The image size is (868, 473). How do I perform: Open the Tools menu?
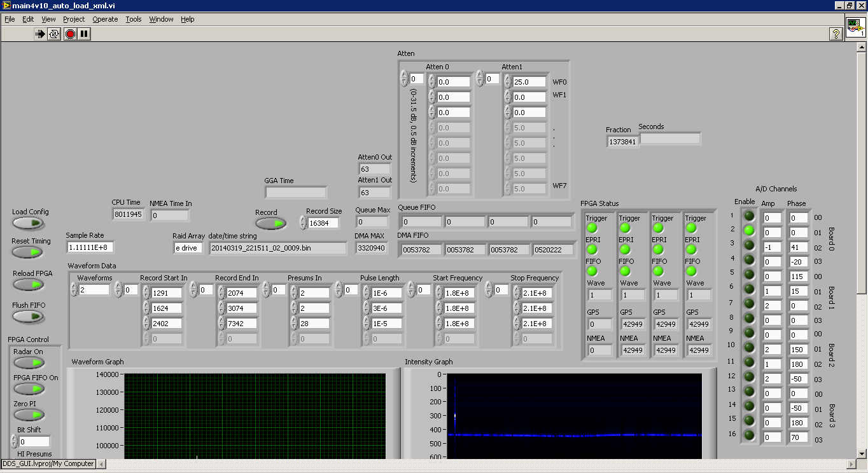click(x=134, y=19)
